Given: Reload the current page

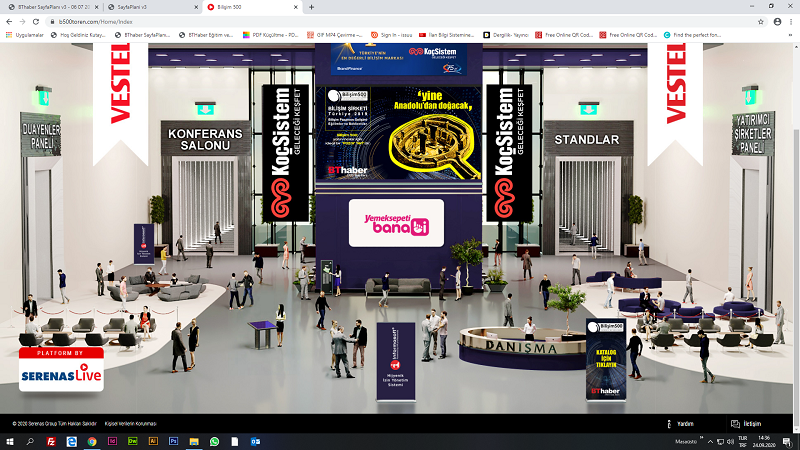Looking at the screenshot, I should point(36,22).
